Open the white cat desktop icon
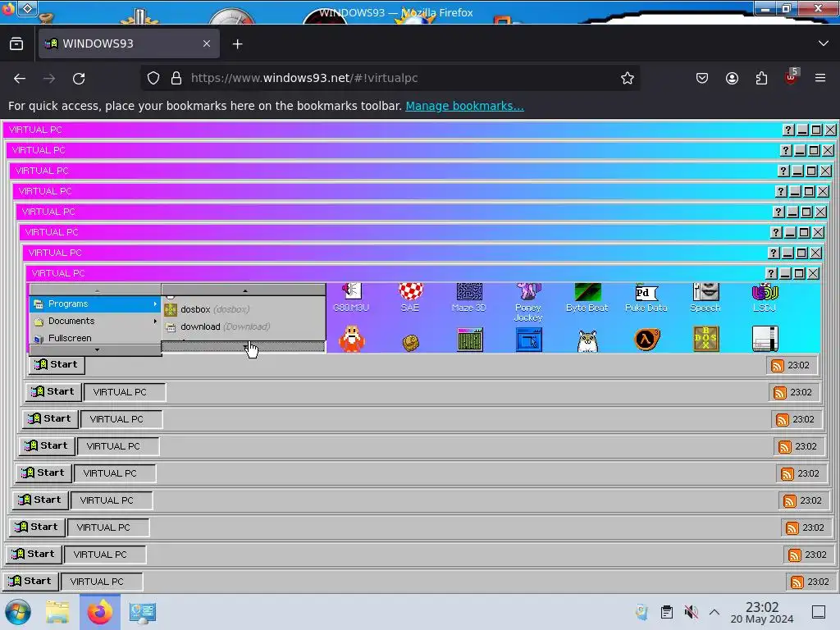 [587, 340]
